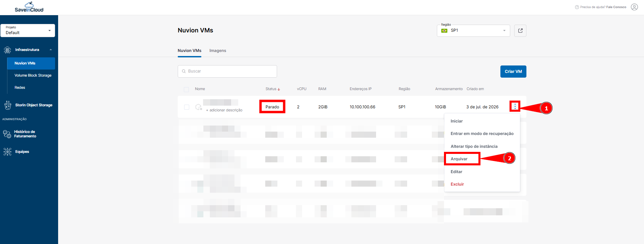Viewport: 644px width, 244px height.
Task: Click the Storin Object Storage bucket icon
Action: tap(7, 105)
